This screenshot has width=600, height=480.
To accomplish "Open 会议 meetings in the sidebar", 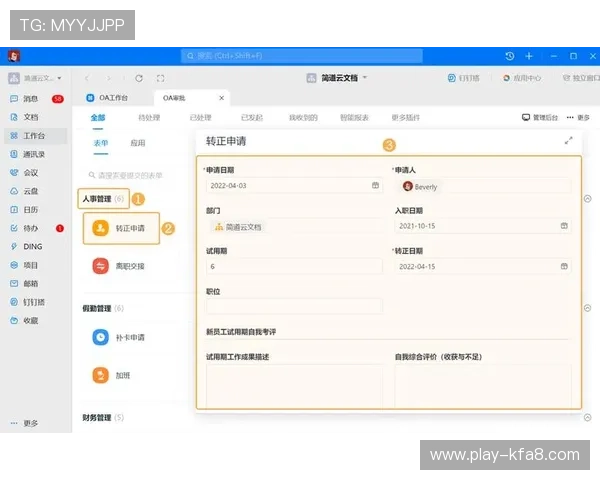I will [24, 173].
